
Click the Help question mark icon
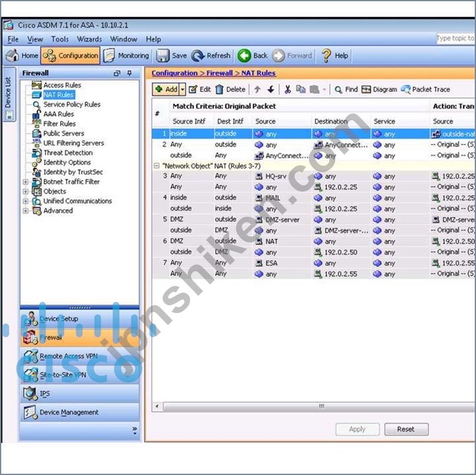[x=326, y=55]
